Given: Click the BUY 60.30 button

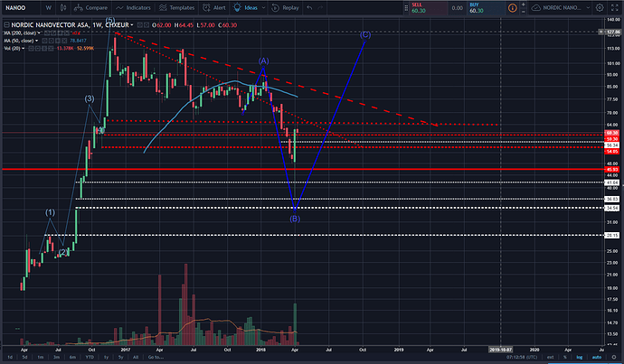Looking at the screenshot, I should (487, 7).
